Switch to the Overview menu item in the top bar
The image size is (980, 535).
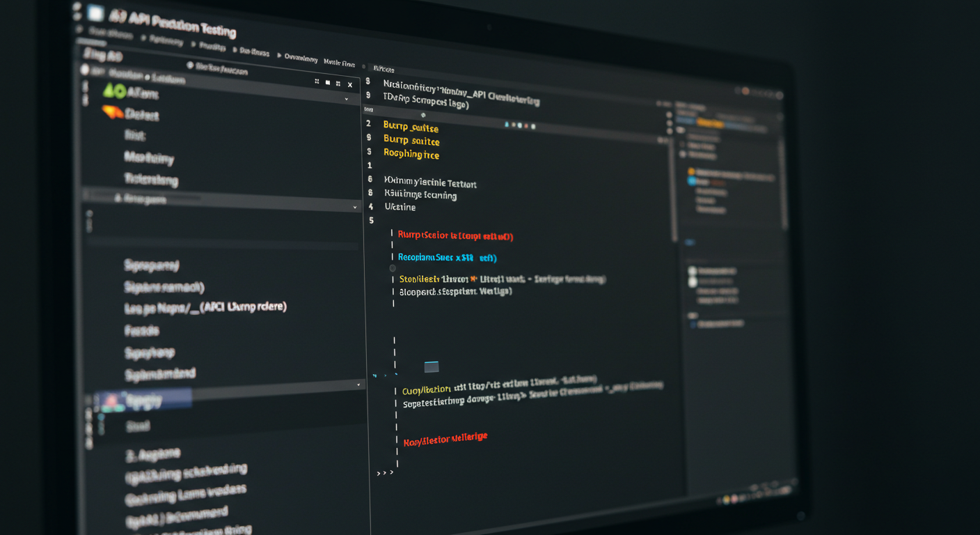(302, 57)
